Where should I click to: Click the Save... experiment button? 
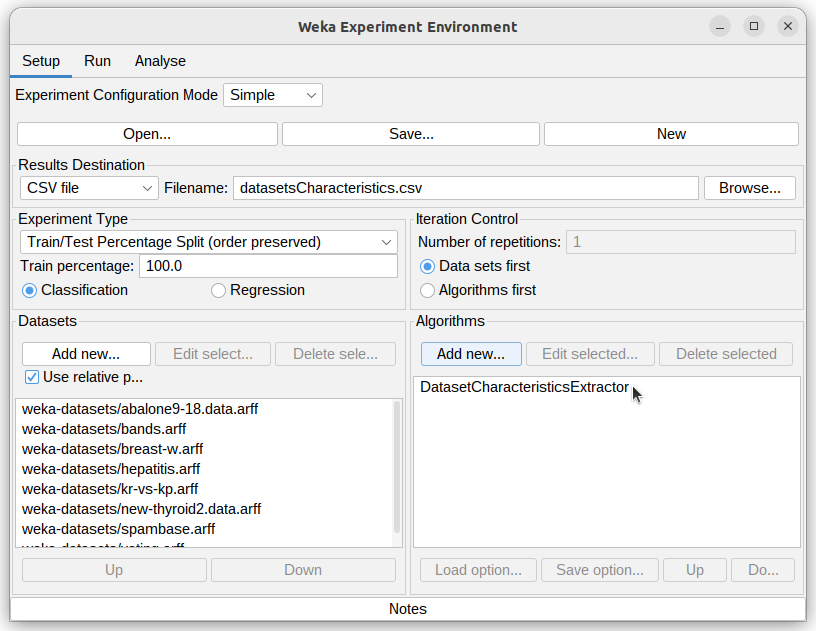click(410, 133)
